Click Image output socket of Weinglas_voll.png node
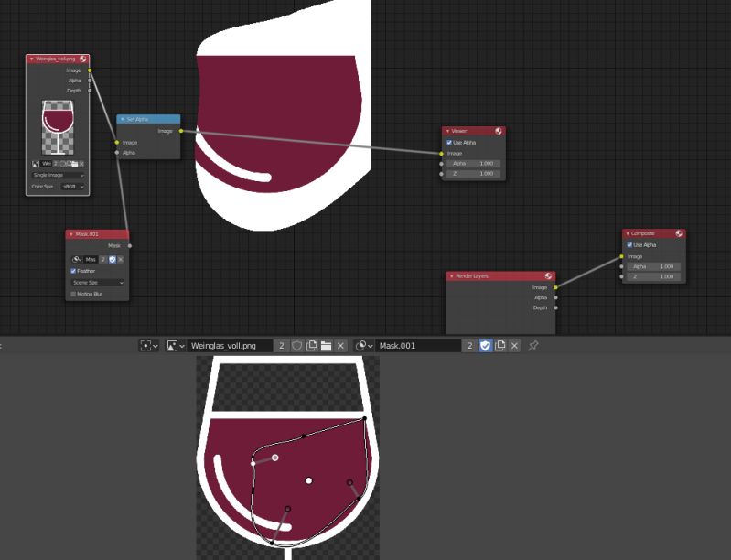This screenshot has height=560, width=731. [x=90, y=70]
